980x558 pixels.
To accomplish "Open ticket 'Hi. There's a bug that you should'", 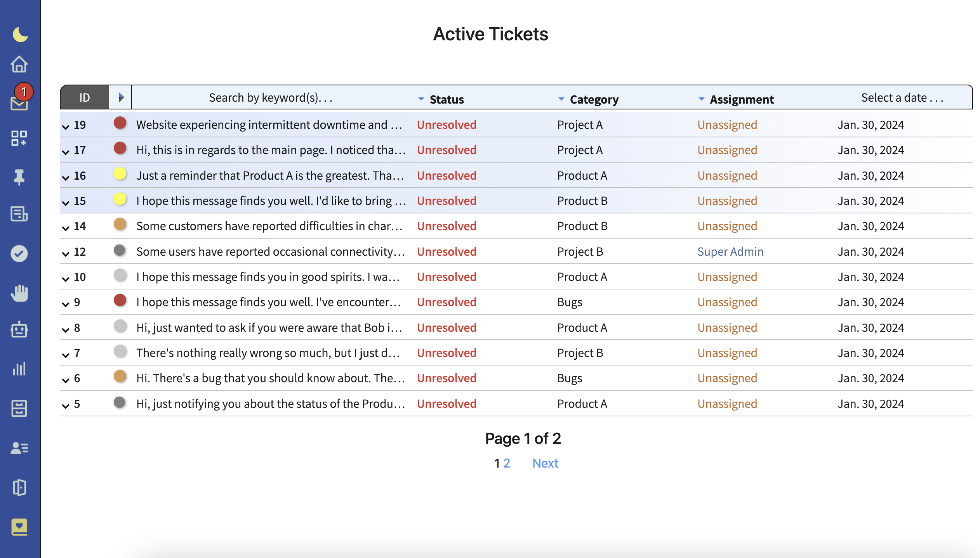I will 271,378.
